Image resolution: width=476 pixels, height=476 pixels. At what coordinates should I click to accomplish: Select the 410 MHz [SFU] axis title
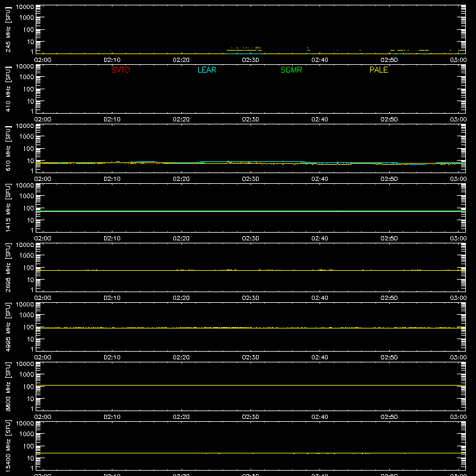pyautogui.click(x=8, y=89)
